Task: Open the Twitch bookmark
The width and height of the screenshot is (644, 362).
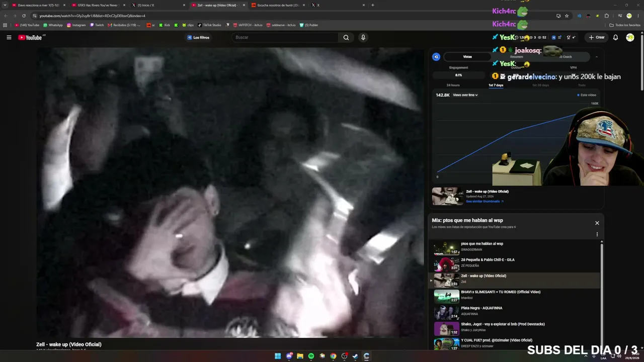Action: pos(97,25)
